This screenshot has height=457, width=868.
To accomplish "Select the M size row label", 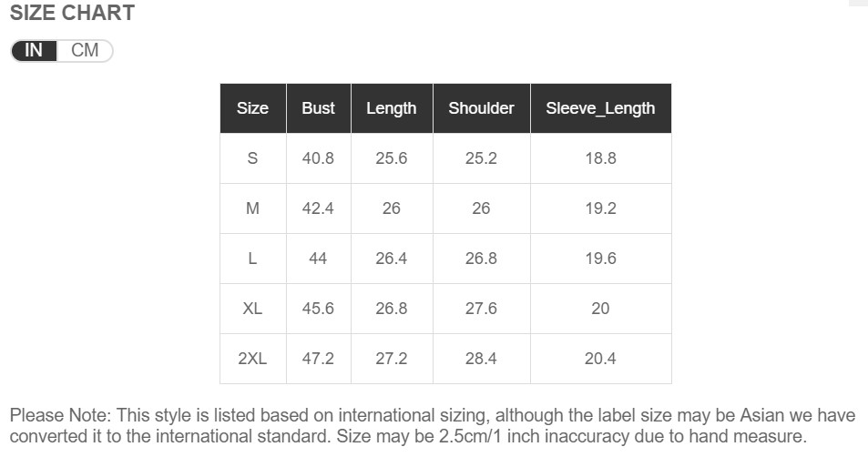I will click(x=252, y=208).
